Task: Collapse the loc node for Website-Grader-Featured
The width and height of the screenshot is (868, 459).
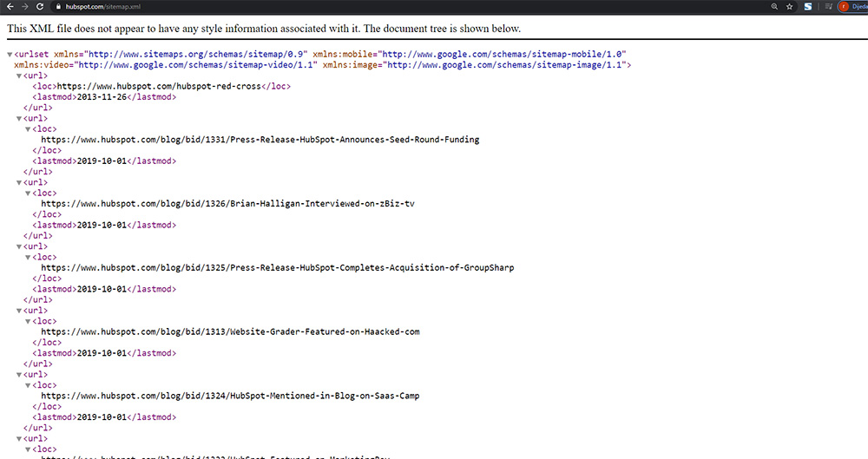Action: (28, 321)
